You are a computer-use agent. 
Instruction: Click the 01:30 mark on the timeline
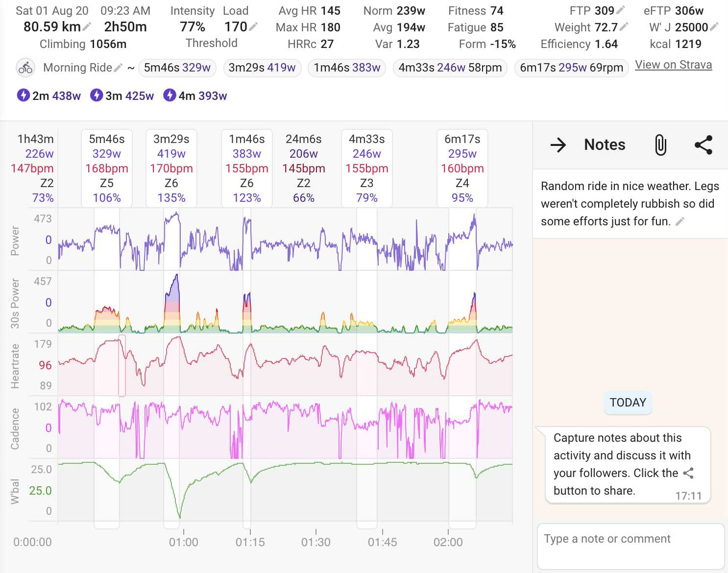click(x=316, y=542)
